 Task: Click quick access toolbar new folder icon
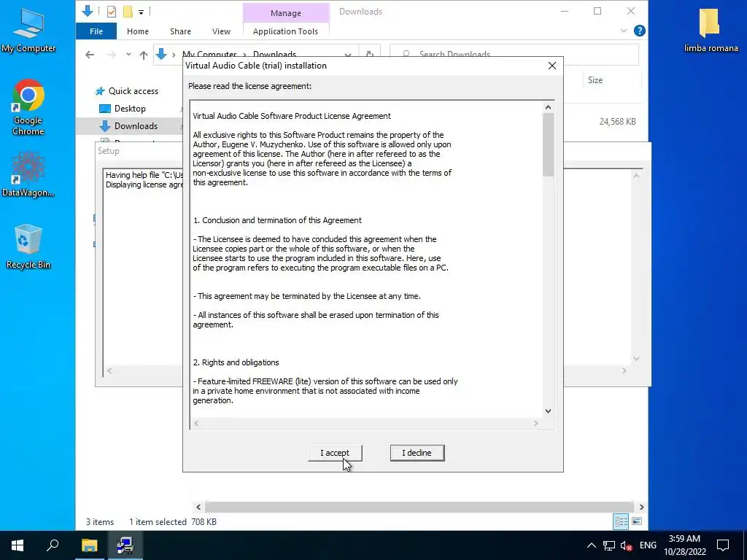tap(128, 12)
